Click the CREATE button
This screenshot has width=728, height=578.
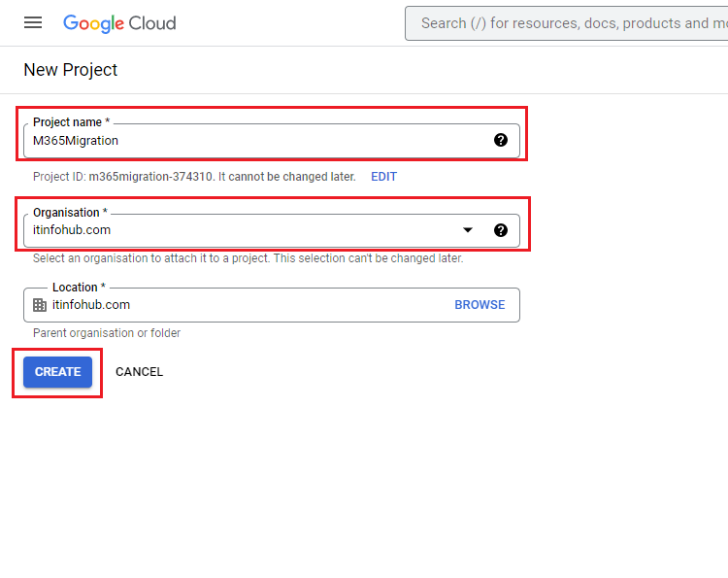(57, 372)
